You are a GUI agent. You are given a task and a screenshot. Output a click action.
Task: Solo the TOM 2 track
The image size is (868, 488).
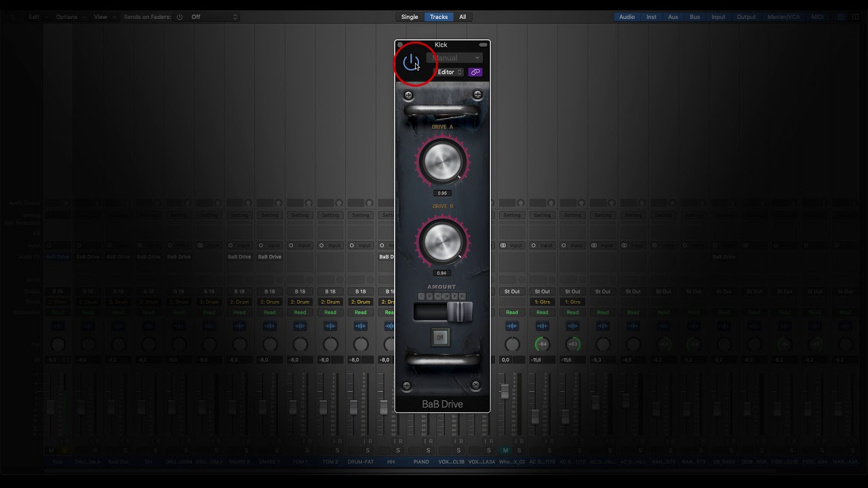click(337, 450)
